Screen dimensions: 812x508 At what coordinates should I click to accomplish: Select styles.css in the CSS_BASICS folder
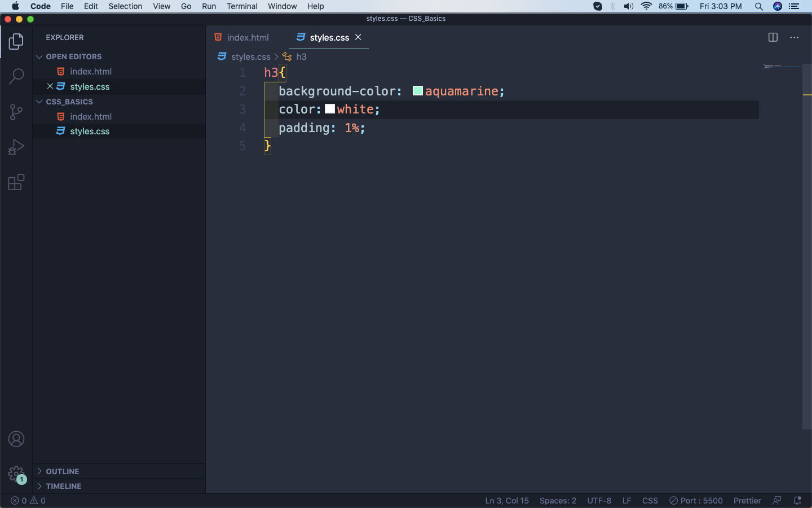[90, 131]
